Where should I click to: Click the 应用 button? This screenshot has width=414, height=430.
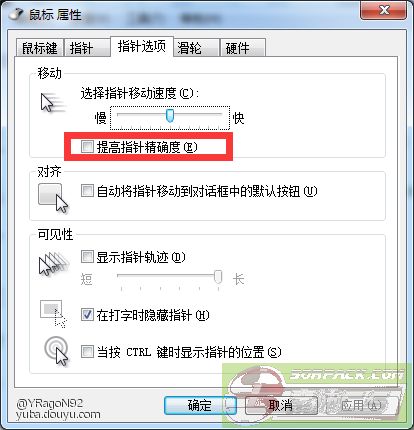361,405
